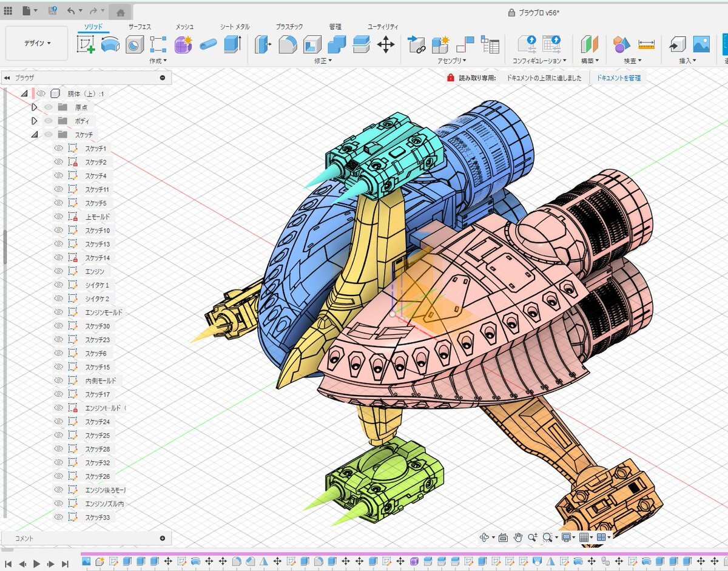The image size is (728, 571).
Task: Click the Move/Copy tool icon
Action: [386, 44]
